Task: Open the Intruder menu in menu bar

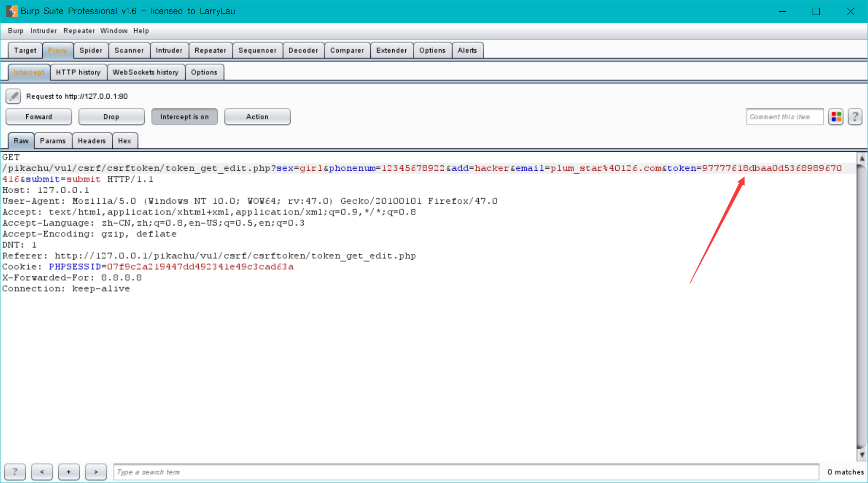Action: [x=44, y=31]
